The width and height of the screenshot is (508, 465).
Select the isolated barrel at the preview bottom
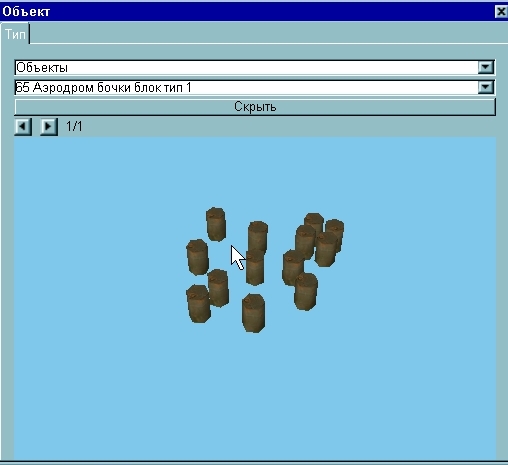(x=253, y=313)
